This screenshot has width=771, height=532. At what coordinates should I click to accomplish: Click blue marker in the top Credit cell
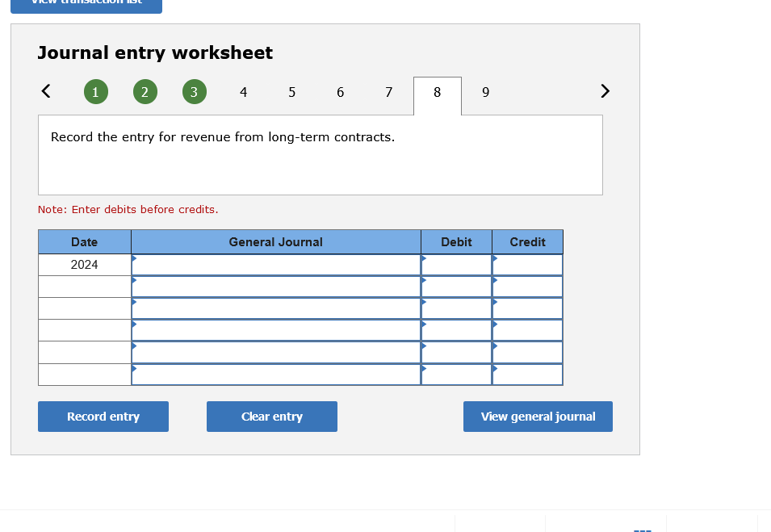point(494,258)
